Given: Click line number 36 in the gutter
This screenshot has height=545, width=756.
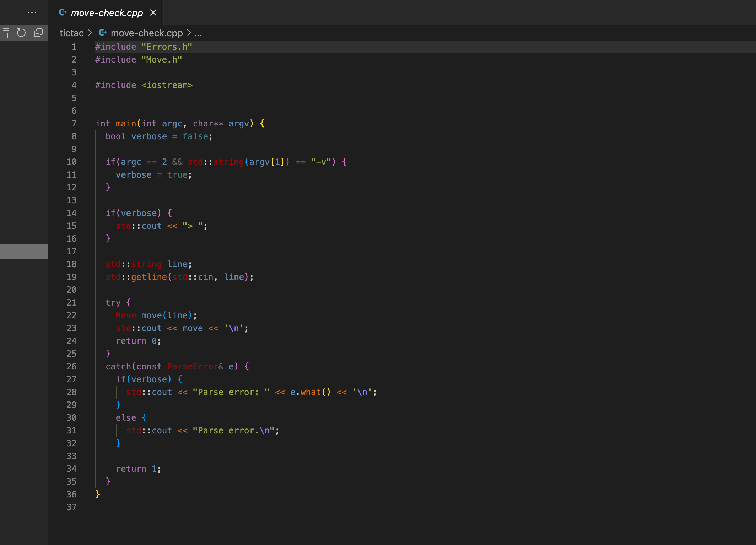Looking at the screenshot, I should click(x=71, y=495).
